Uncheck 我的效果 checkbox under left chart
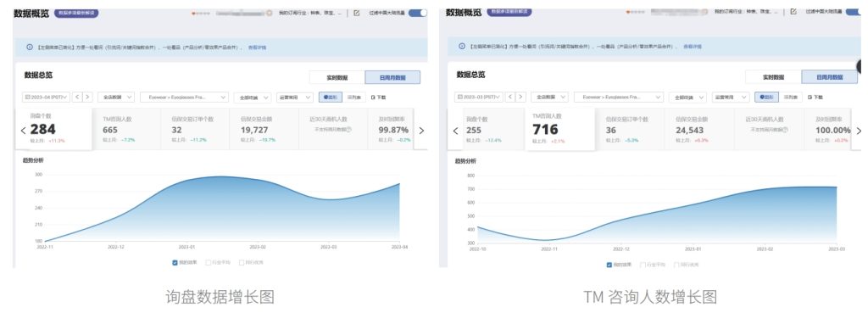Viewport: 868px width, 324px height. 175,263
